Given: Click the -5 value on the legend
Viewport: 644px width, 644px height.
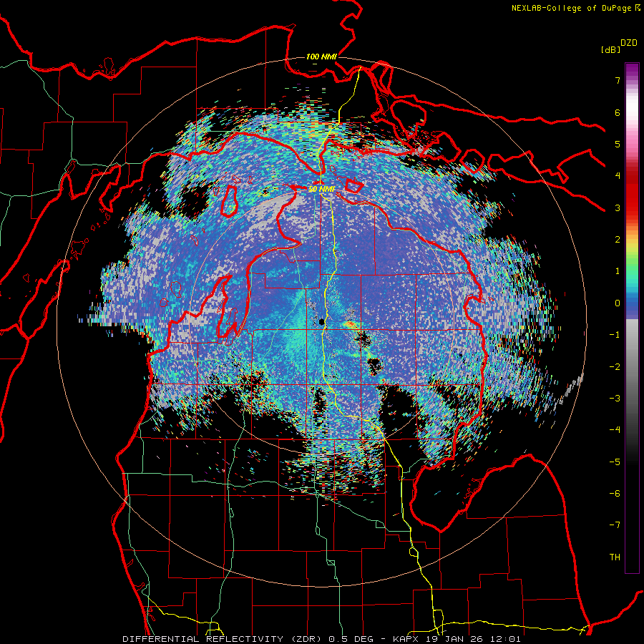Looking at the screenshot, I should [x=615, y=462].
